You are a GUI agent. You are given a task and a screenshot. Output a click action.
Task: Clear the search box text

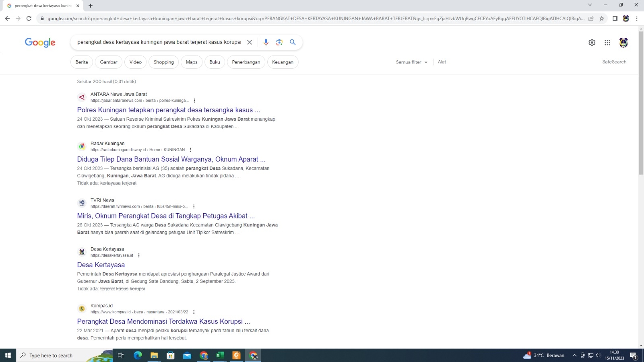point(250,42)
